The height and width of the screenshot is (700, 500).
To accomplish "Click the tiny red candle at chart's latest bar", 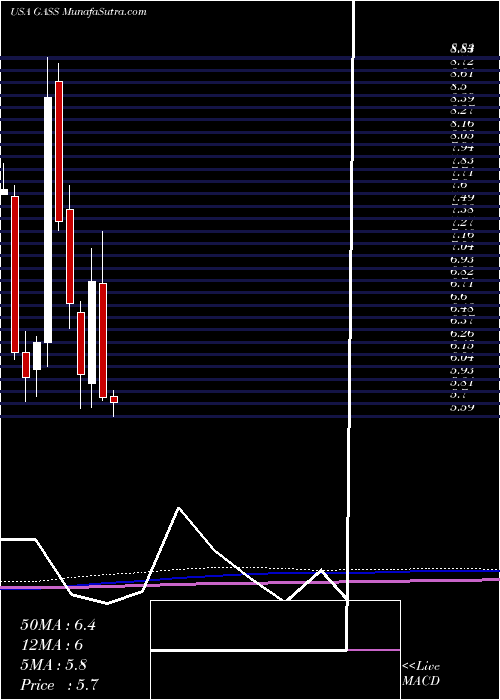I will [114, 400].
